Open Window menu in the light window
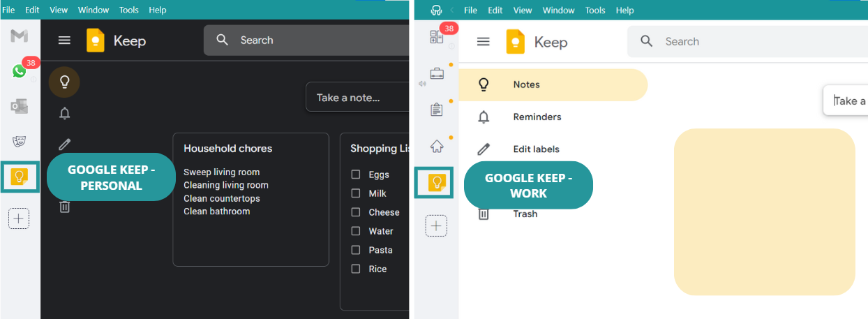The height and width of the screenshot is (319, 868). pyautogui.click(x=559, y=10)
